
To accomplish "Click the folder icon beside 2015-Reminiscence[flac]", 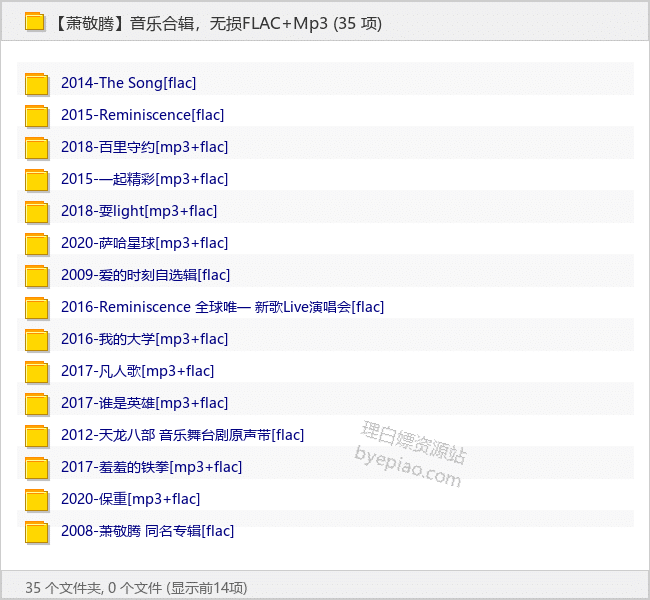I will [x=37, y=117].
